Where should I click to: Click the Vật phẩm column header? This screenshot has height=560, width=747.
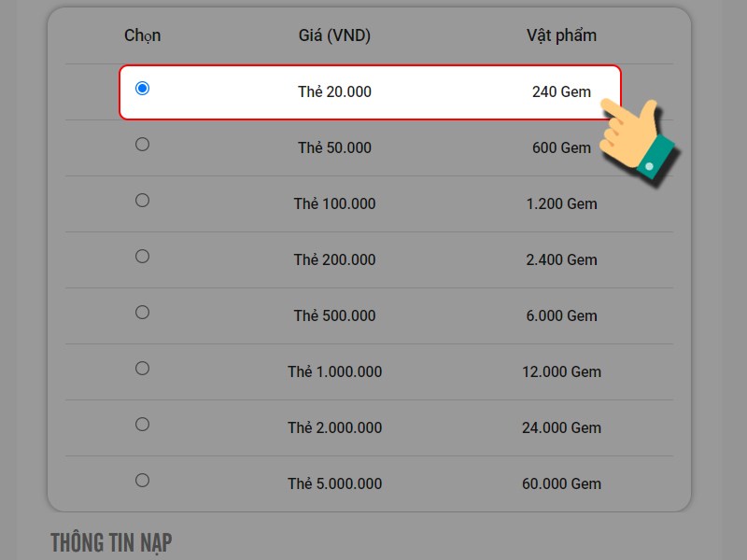(x=561, y=35)
